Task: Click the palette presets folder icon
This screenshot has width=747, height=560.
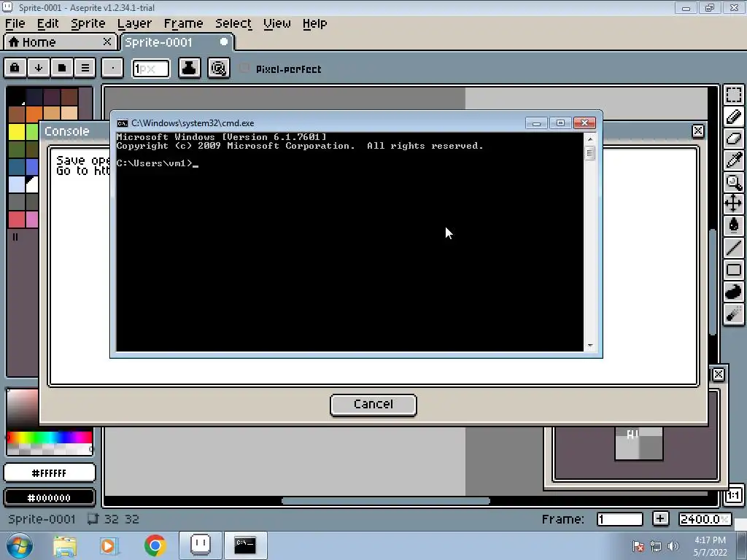Action: [62, 68]
